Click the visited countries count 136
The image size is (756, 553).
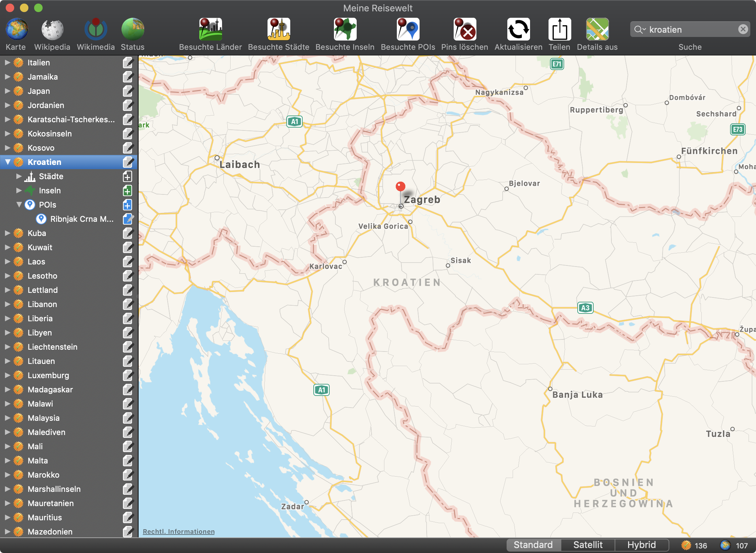(695, 545)
